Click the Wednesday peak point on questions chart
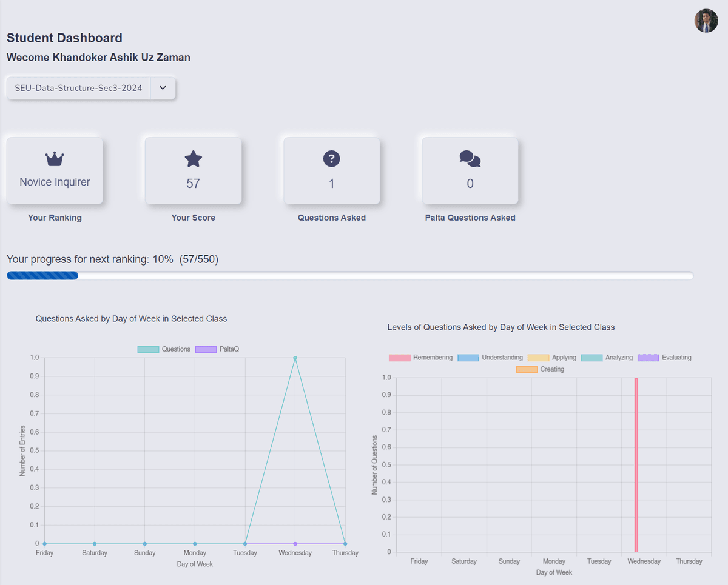728x585 pixels. (x=295, y=358)
